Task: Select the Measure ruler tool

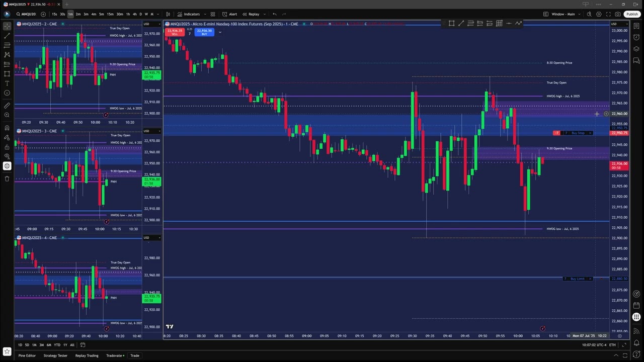Action: (x=7, y=106)
